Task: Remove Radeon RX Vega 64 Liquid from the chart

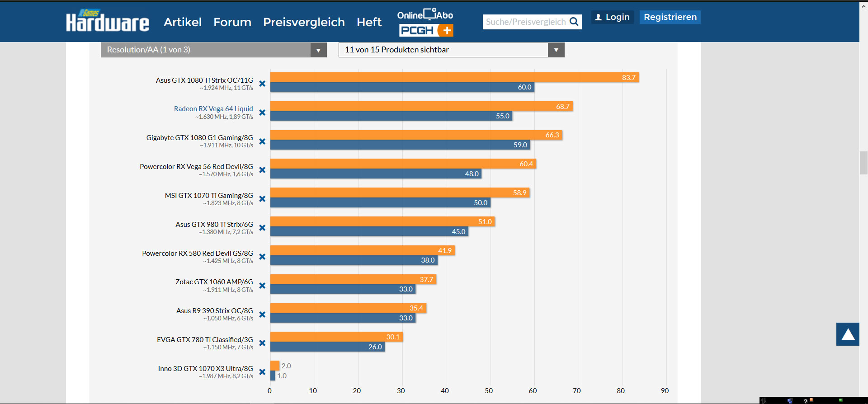Action: [x=262, y=113]
